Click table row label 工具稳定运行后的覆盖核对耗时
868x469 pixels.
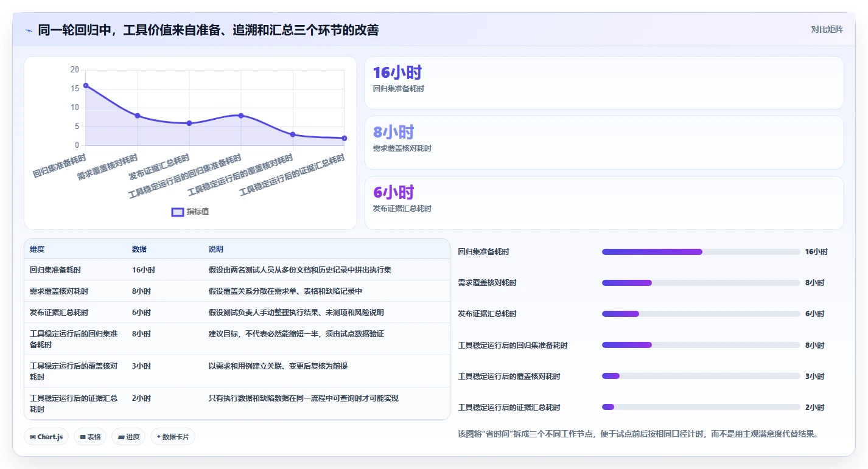click(74, 372)
